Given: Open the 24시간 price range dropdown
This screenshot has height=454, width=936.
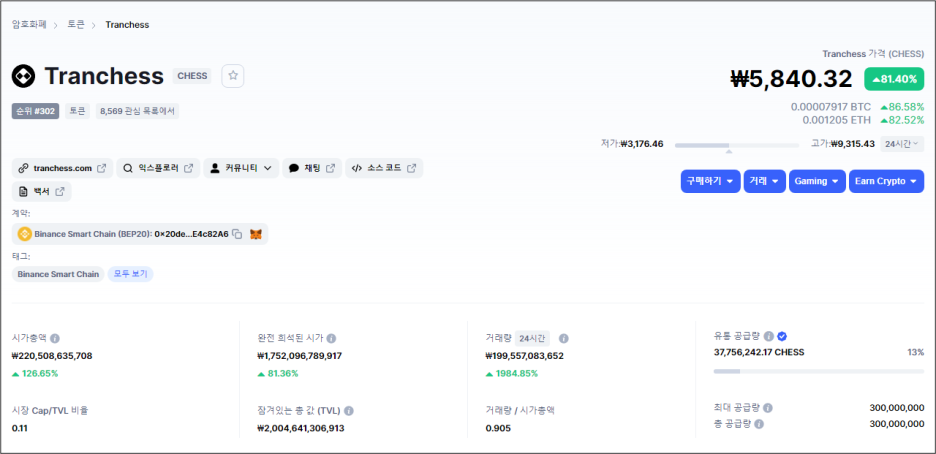Looking at the screenshot, I should (902, 144).
